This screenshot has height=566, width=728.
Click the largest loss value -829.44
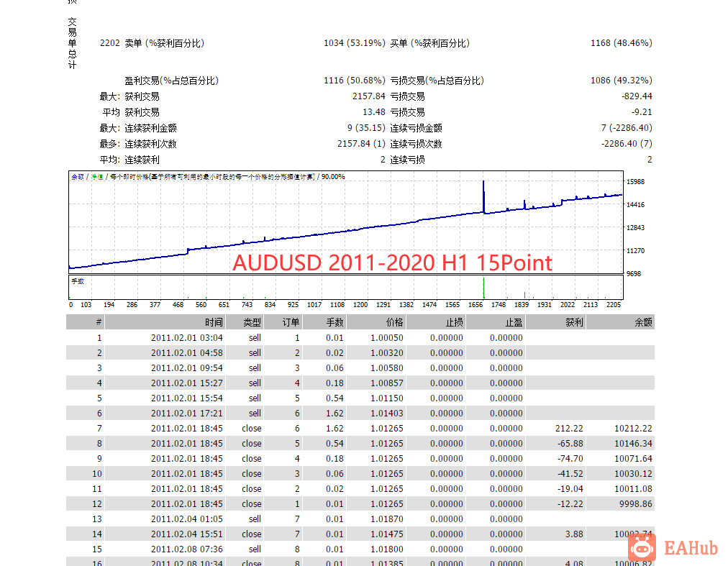tap(637, 96)
